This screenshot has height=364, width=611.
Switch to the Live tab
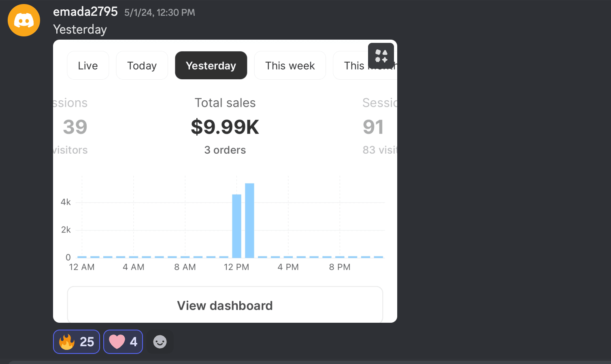pos(88,66)
